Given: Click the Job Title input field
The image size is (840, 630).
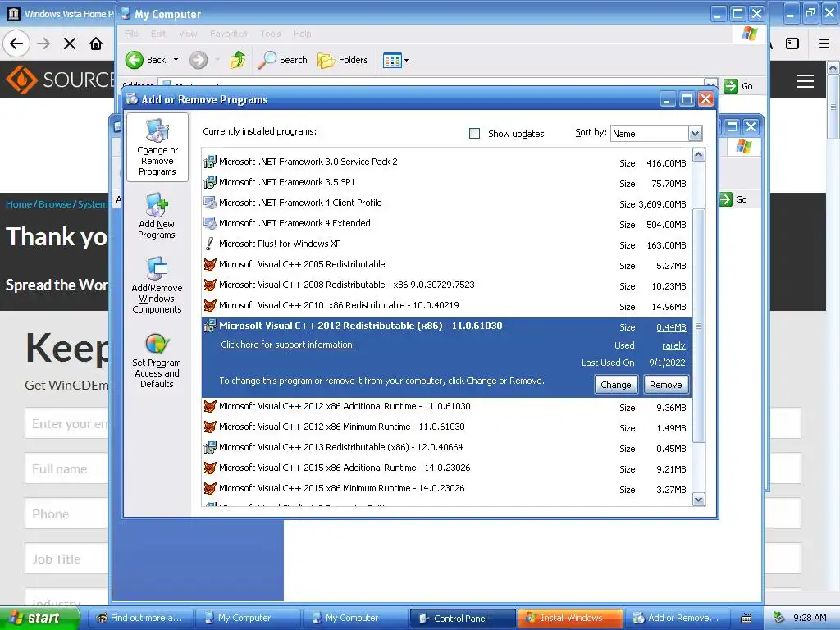Looking at the screenshot, I should pos(67,559).
